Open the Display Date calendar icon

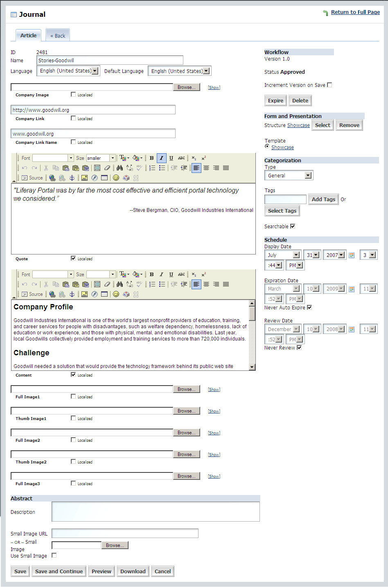pyautogui.click(x=352, y=255)
